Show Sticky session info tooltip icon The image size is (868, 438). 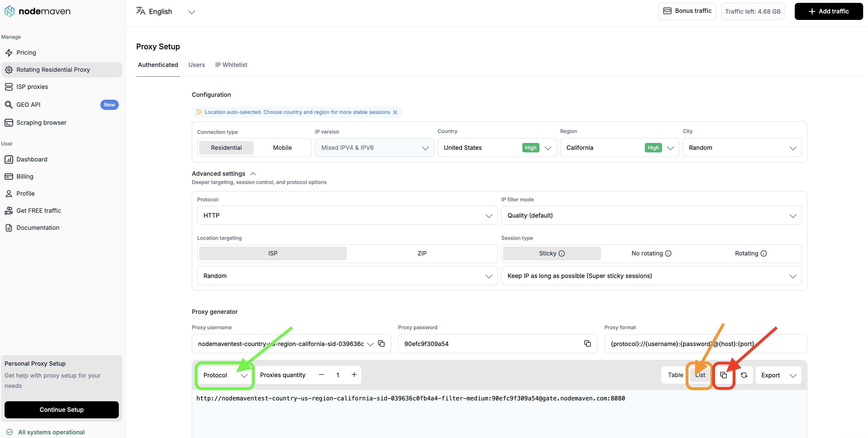click(562, 253)
